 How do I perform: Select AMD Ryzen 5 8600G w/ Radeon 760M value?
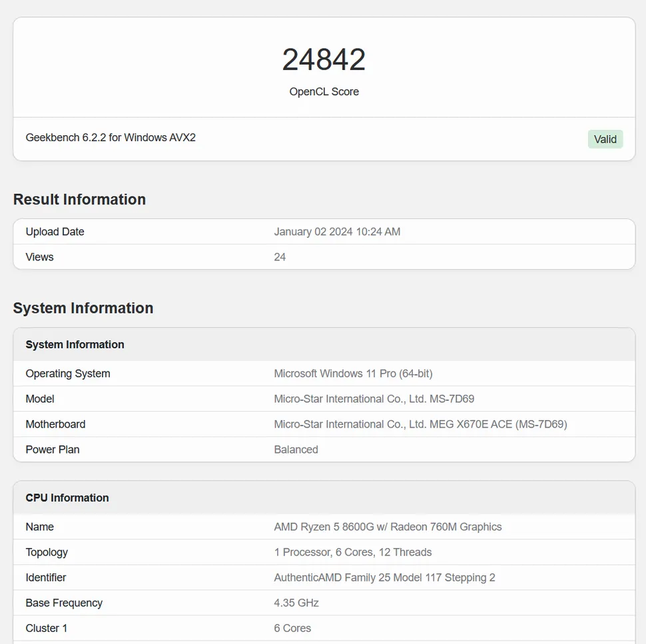tap(388, 527)
